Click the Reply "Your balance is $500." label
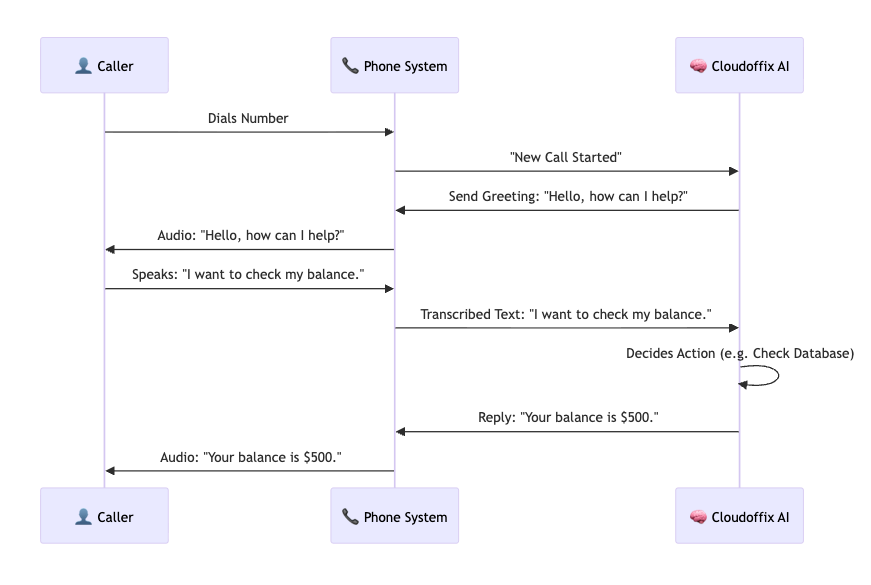 568,418
